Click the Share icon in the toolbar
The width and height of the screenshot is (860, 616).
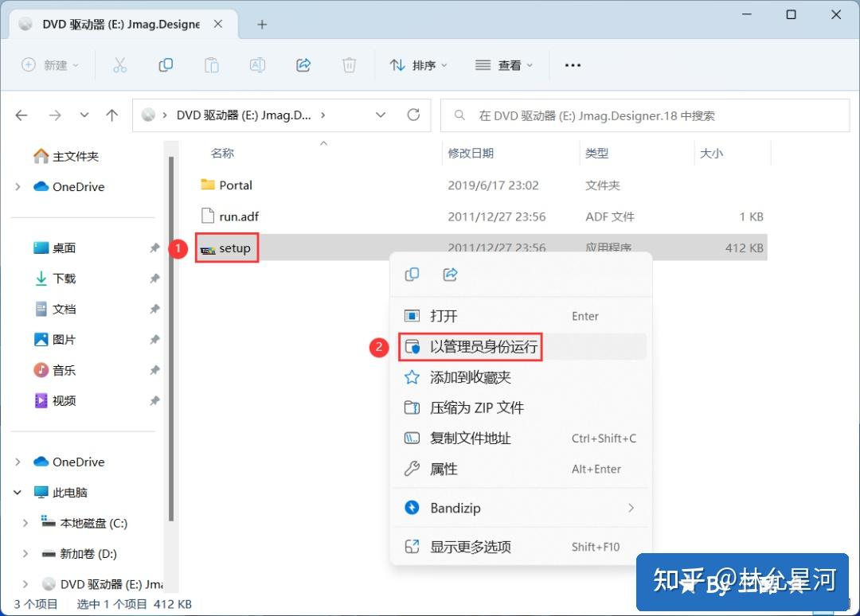[303, 64]
